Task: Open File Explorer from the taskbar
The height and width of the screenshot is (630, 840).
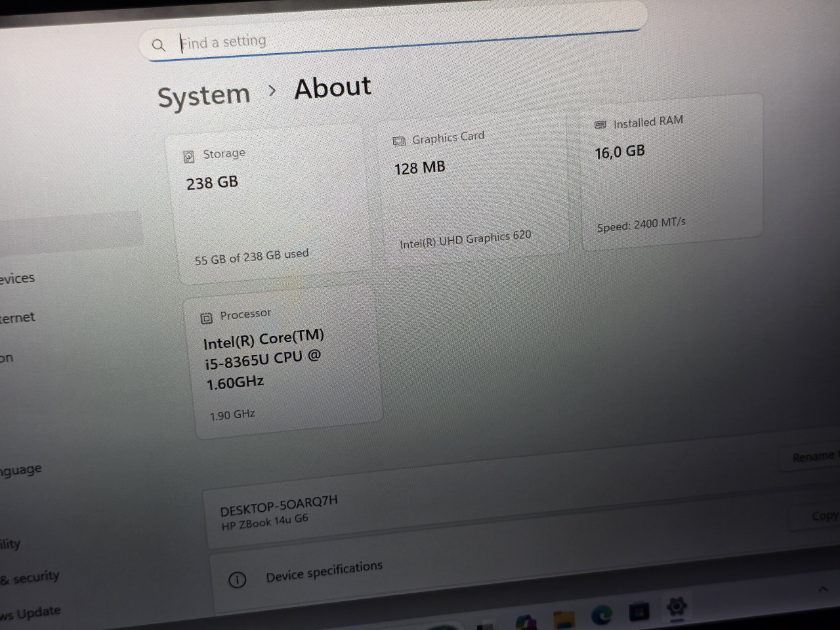Action: 564,618
